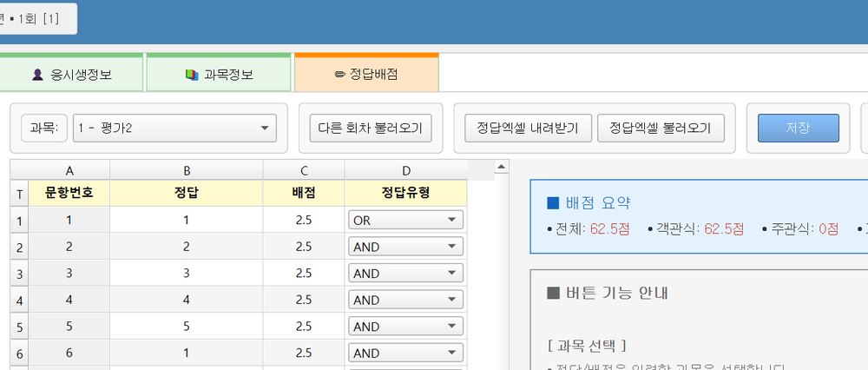Select column header B

point(186,170)
